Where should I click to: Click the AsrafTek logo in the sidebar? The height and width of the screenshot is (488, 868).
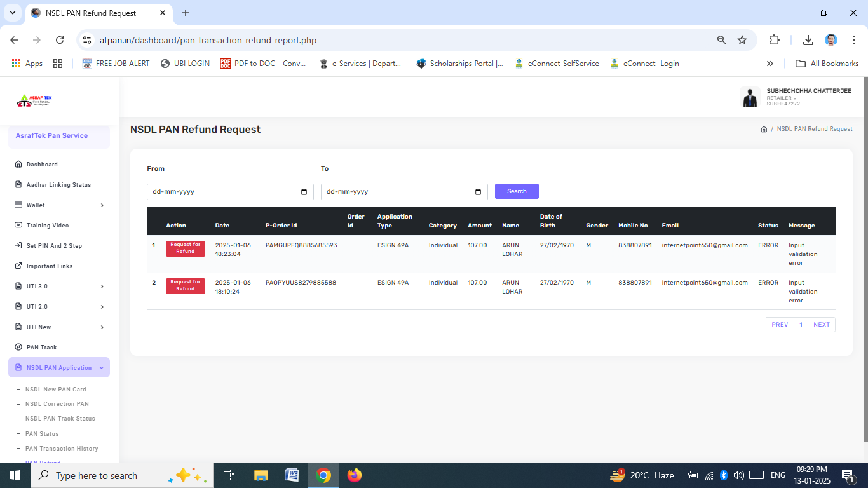tap(34, 100)
